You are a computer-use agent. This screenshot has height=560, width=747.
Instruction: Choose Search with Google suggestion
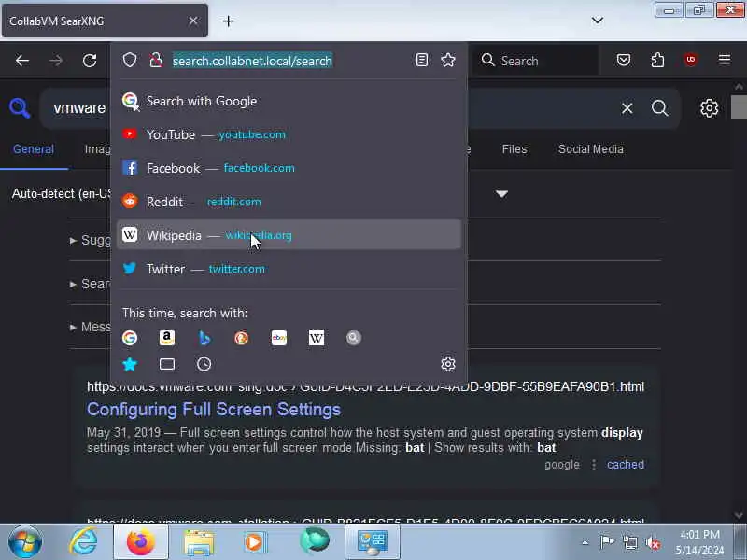tap(289, 101)
